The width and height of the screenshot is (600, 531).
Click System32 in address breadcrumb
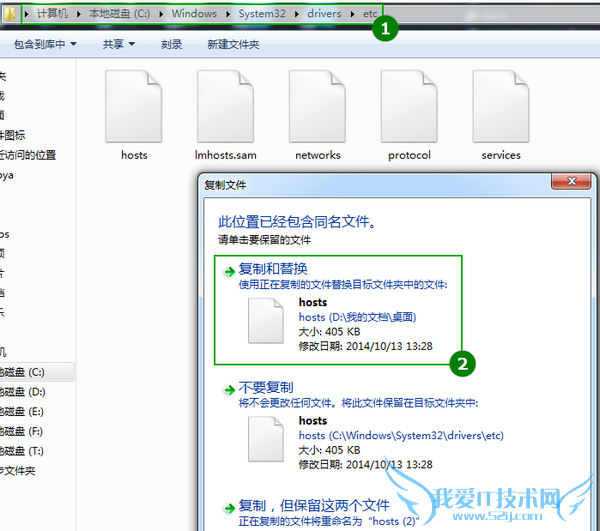262,14
